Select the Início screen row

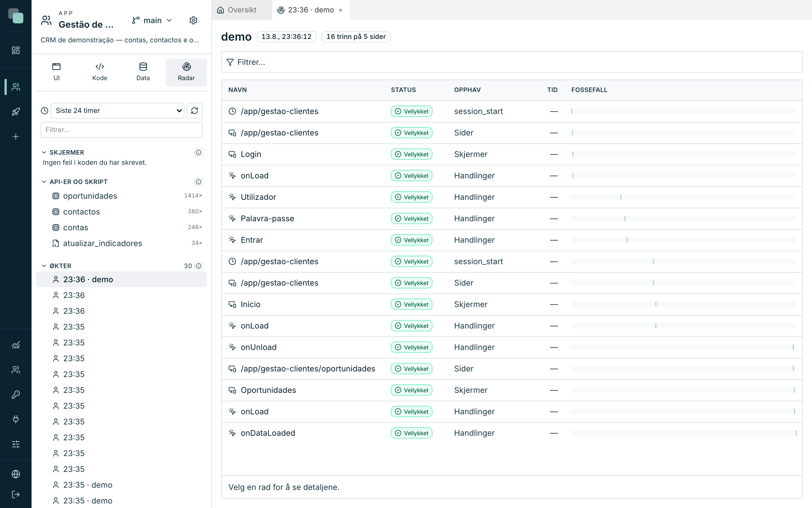pyautogui.click(x=512, y=305)
